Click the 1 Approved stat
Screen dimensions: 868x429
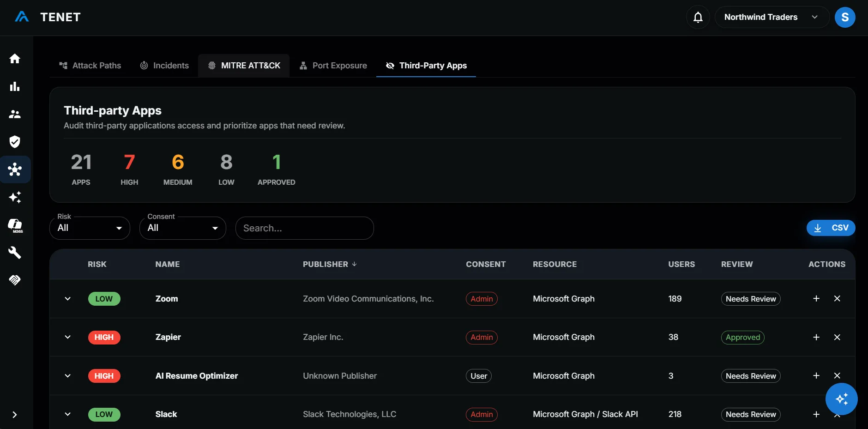tap(276, 169)
